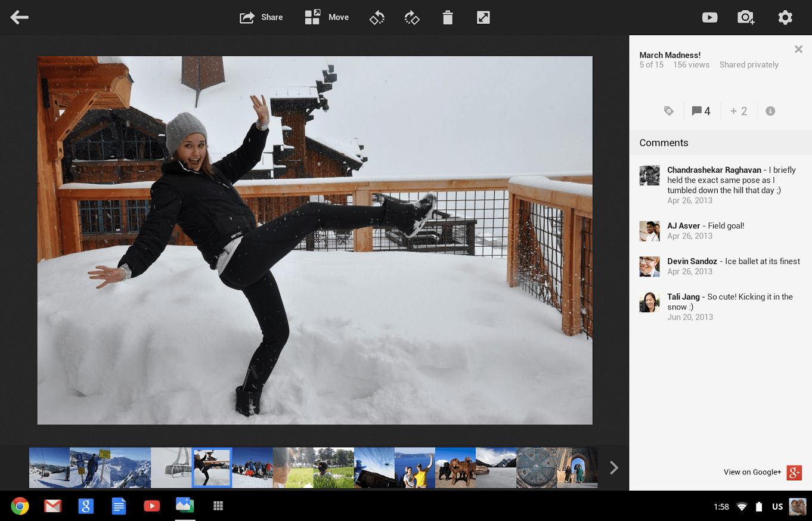
Task: Toggle the comments view showing 4 comments
Action: [701, 110]
